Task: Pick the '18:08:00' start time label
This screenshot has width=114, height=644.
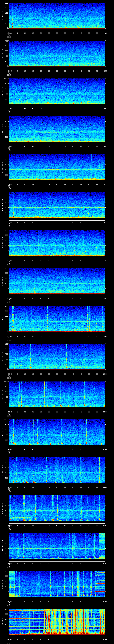Action: pyautogui.click(x=9, y=336)
